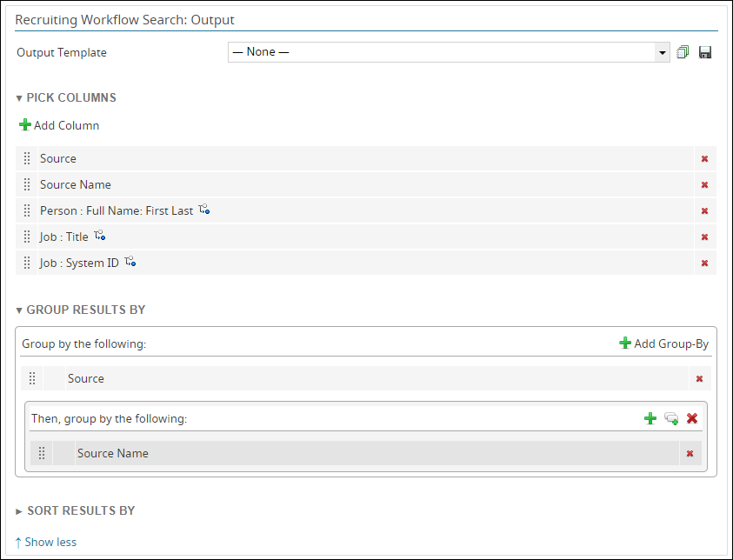Open the Output Template dropdown
Image resolution: width=733 pixels, height=560 pixels.
click(449, 52)
